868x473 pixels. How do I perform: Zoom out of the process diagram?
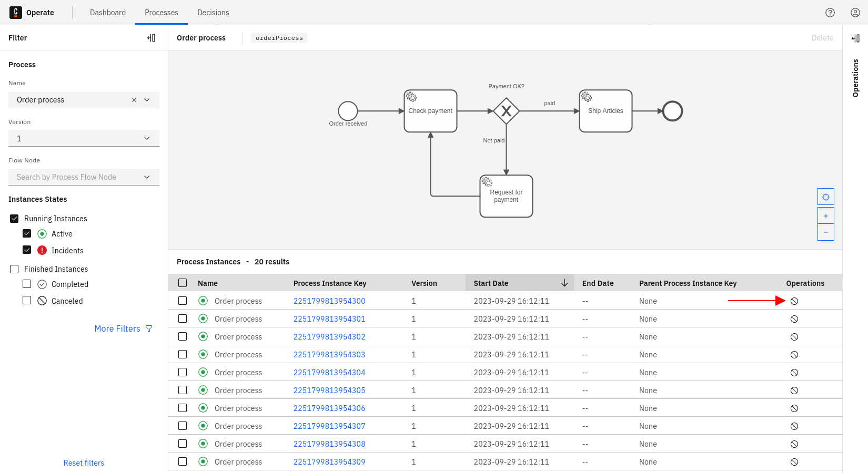coord(825,232)
